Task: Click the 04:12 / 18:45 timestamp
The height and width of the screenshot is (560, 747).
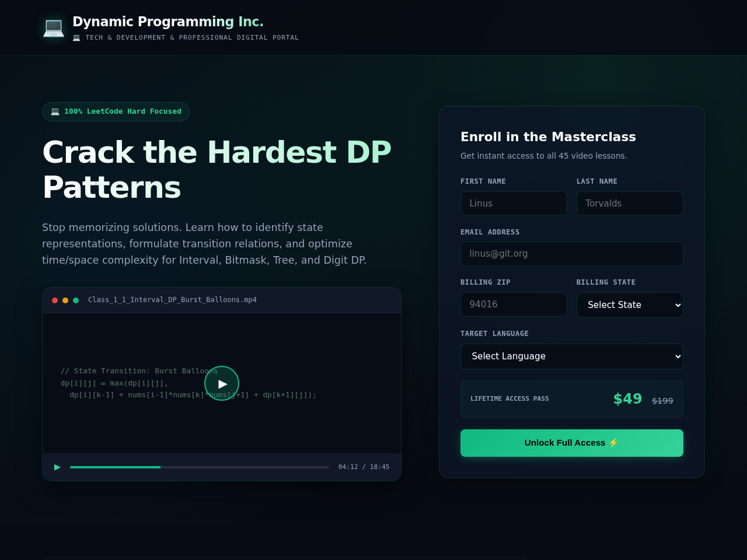Action: pos(364,467)
